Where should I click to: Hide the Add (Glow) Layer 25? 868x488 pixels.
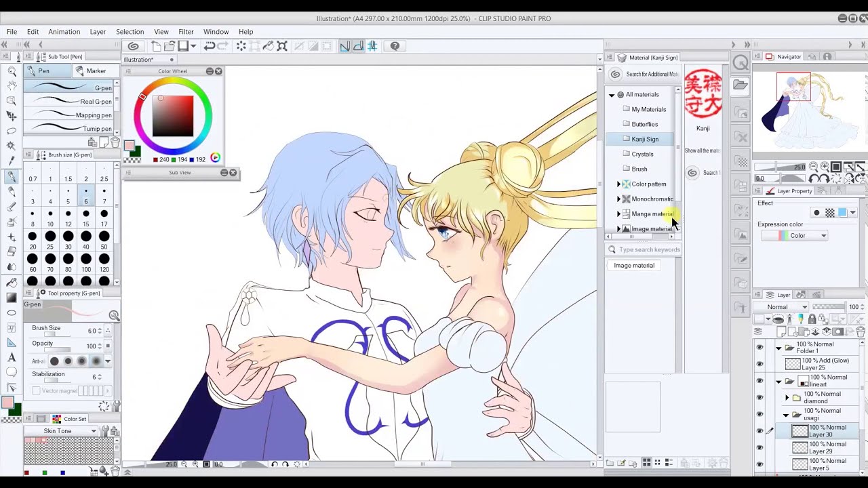pyautogui.click(x=759, y=365)
